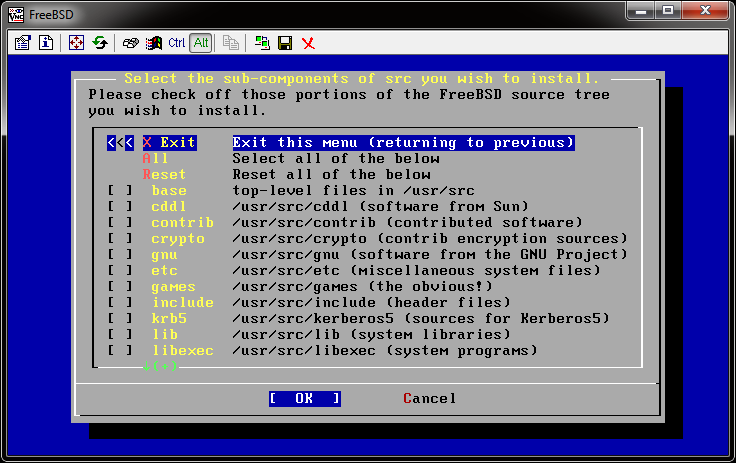Viewport: 736px width, 463px height.
Task: Toggle full-screen mode icon
Action: pos(76,43)
